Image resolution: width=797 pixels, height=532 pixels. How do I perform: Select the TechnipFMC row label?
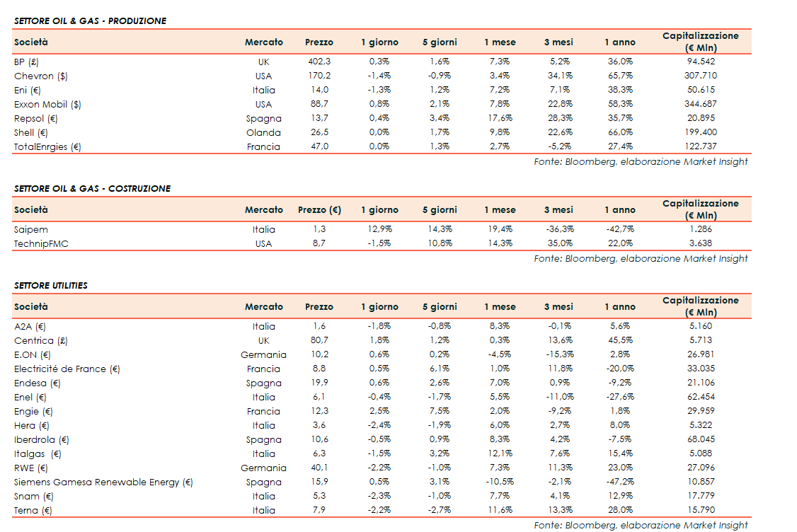tap(41, 243)
